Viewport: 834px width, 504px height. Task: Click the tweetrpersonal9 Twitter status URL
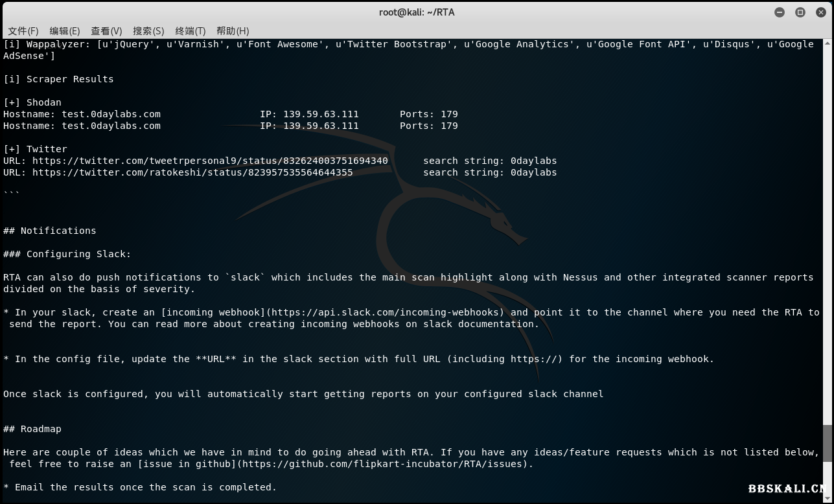point(210,161)
